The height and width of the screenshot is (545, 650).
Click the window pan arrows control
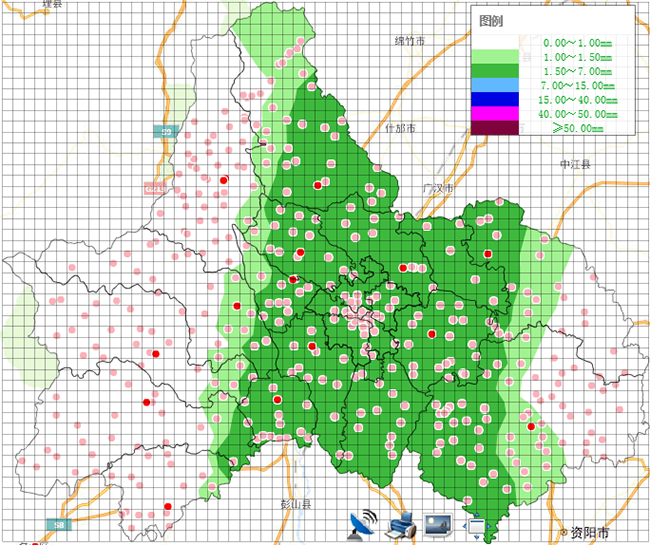(476, 526)
